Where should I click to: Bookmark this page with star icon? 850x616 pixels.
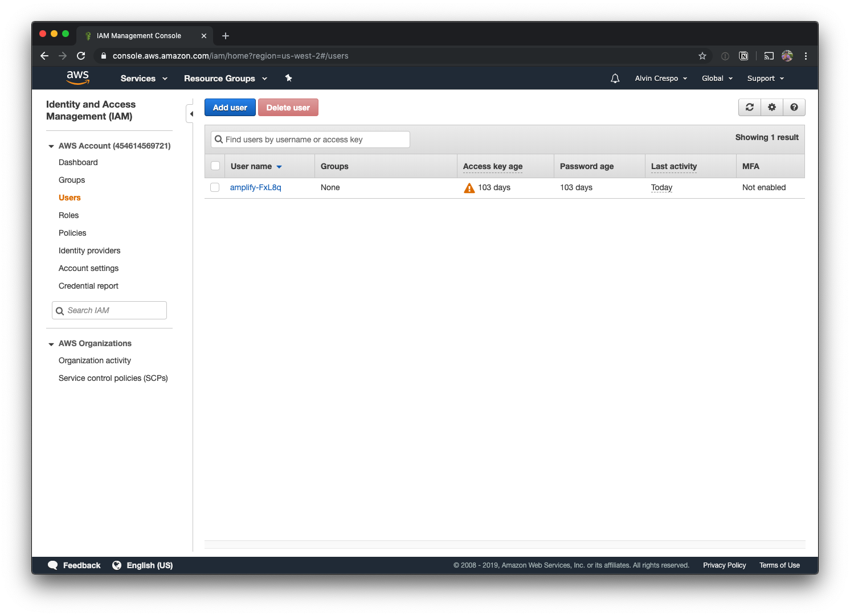point(702,56)
